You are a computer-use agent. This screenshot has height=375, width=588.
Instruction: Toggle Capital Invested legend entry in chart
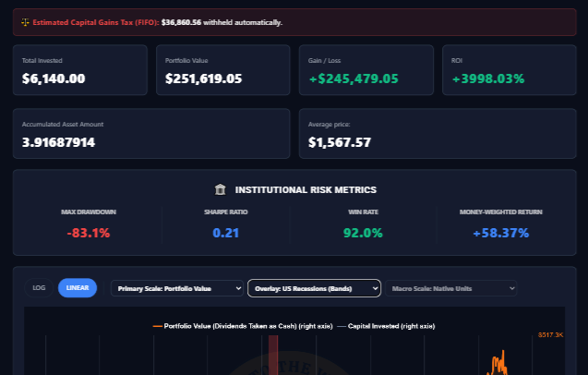386,326
